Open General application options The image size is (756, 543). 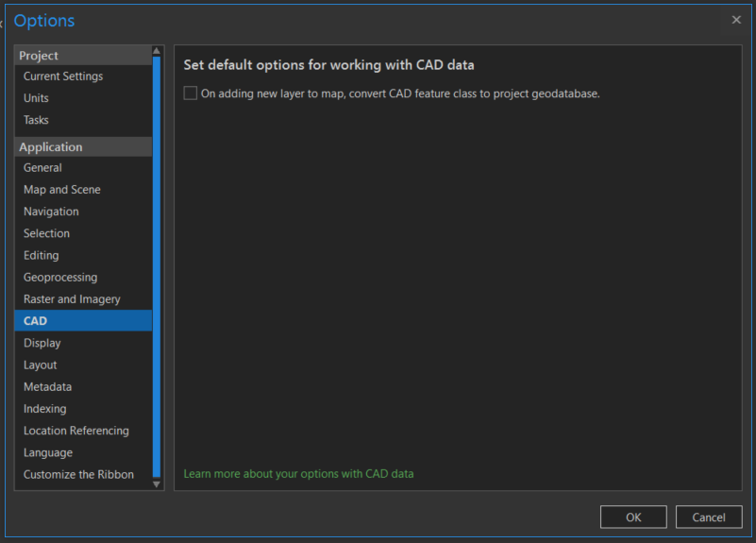[x=42, y=168]
